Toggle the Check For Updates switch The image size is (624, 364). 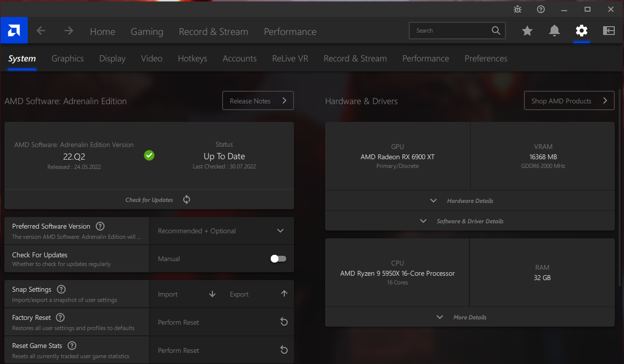tap(278, 259)
